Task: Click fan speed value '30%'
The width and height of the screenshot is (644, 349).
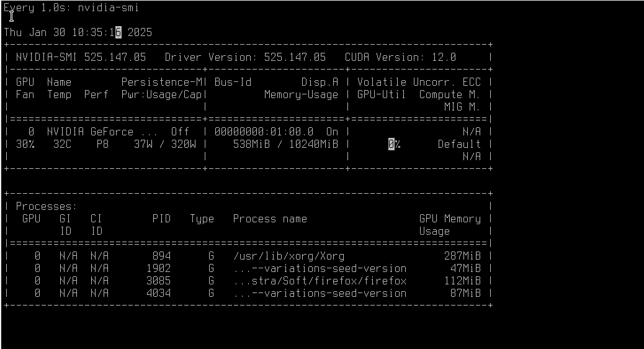Action: (25, 144)
